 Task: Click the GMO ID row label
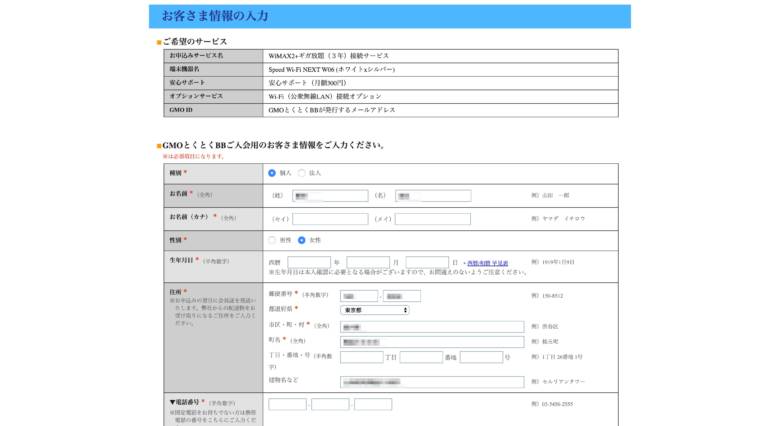(181, 109)
